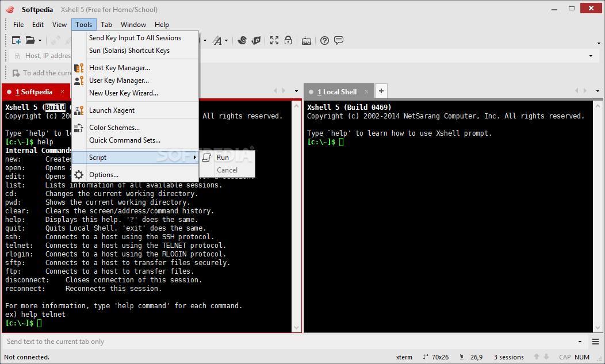Close the Tools menu by clicking Tools
This screenshot has width=605, height=364.
[84, 25]
